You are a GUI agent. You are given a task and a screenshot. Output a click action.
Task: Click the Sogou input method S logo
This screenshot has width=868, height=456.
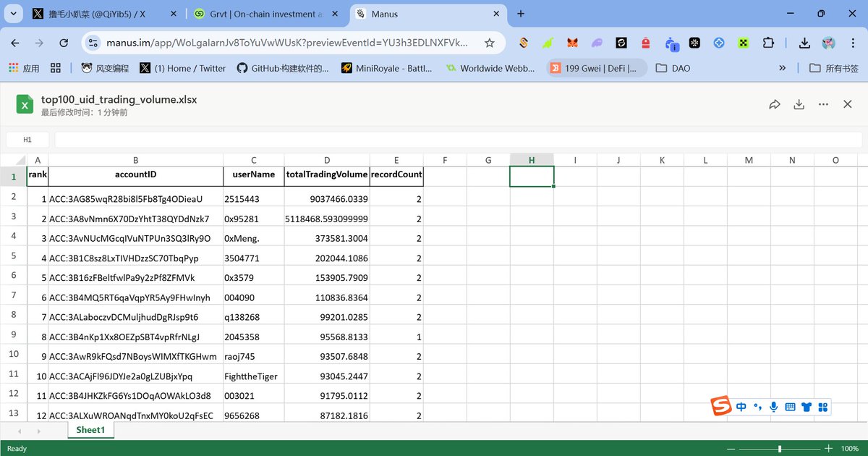[x=720, y=407]
